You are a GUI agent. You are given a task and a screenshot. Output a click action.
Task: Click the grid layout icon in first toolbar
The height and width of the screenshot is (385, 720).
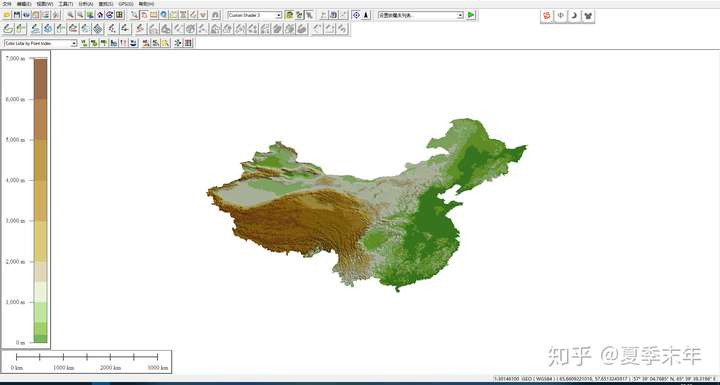point(120,15)
